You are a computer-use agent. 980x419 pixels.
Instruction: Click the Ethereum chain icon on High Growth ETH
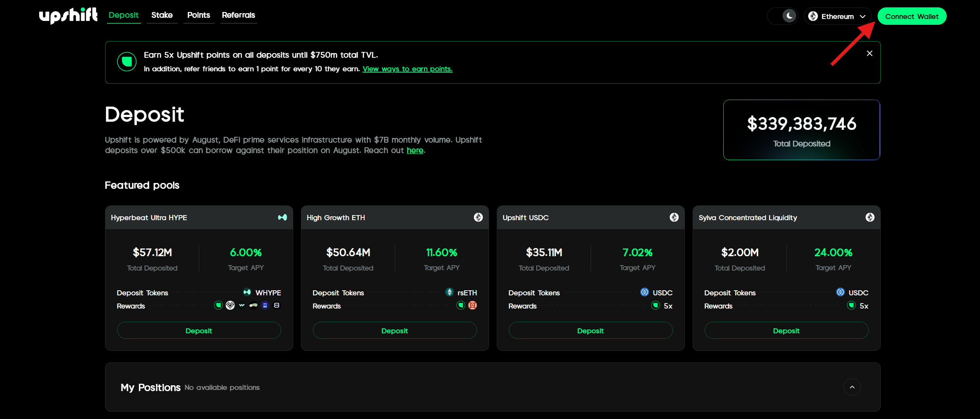click(x=478, y=217)
